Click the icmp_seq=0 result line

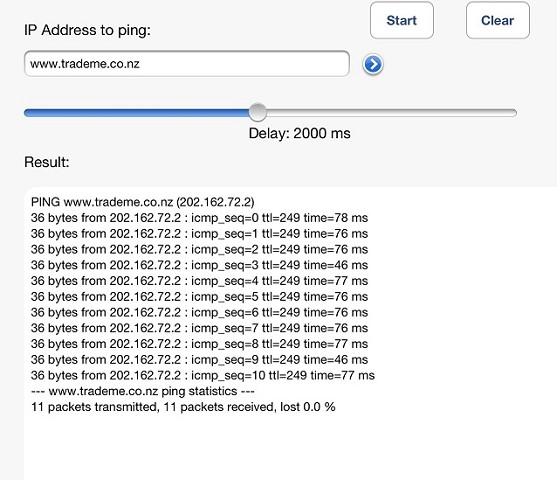[x=199, y=218]
